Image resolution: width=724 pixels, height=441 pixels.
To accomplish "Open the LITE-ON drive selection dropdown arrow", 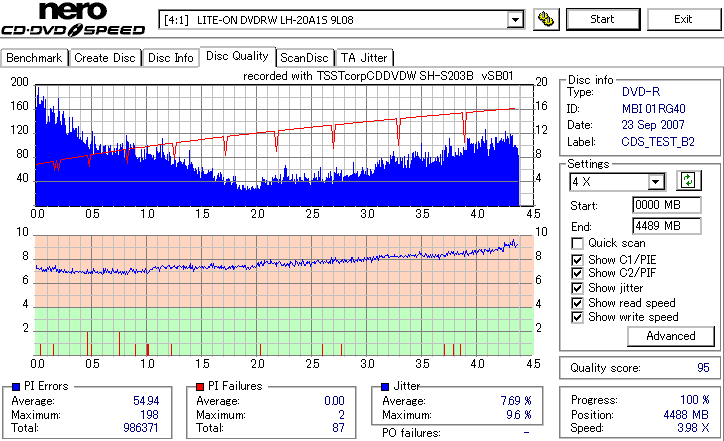I will coord(515,20).
